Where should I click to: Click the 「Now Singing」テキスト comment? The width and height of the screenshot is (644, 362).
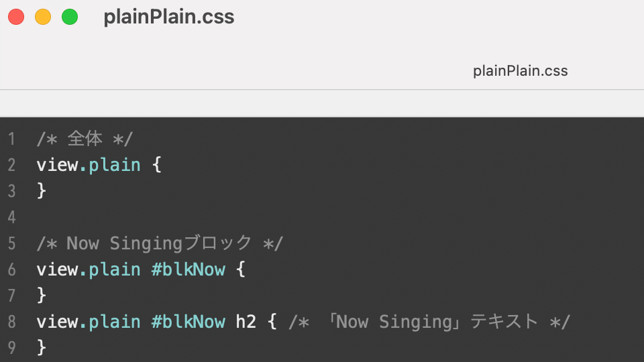pos(429,322)
